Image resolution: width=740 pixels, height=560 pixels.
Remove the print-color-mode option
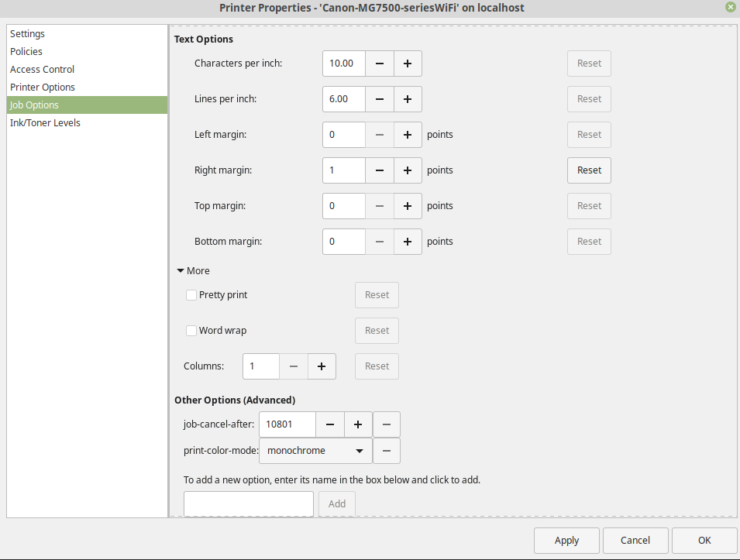pos(387,451)
